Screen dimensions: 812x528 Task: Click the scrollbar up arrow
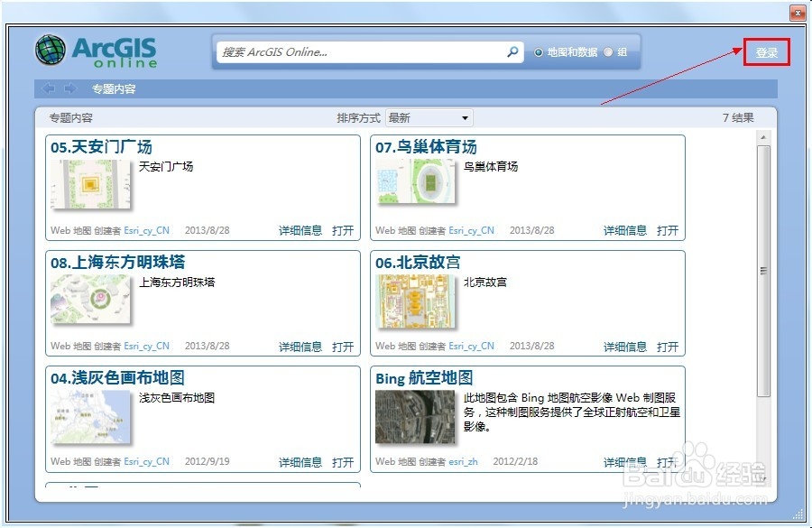[x=763, y=138]
